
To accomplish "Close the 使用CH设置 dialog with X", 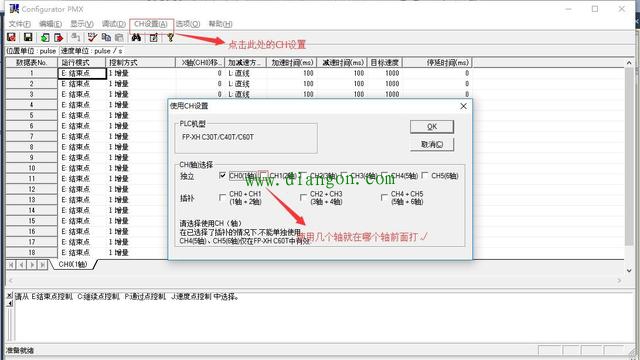I will [463, 106].
